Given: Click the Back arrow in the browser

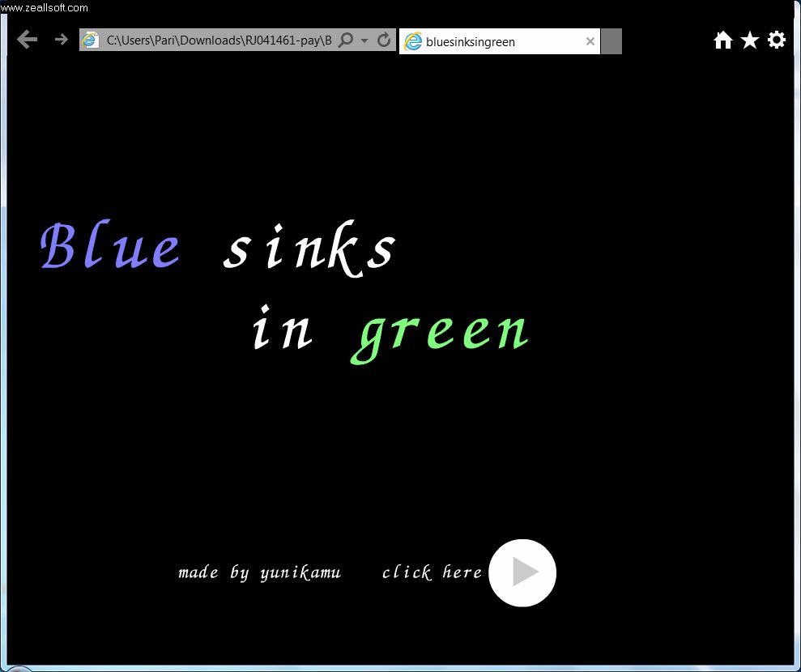Looking at the screenshot, I should point(27,40).
